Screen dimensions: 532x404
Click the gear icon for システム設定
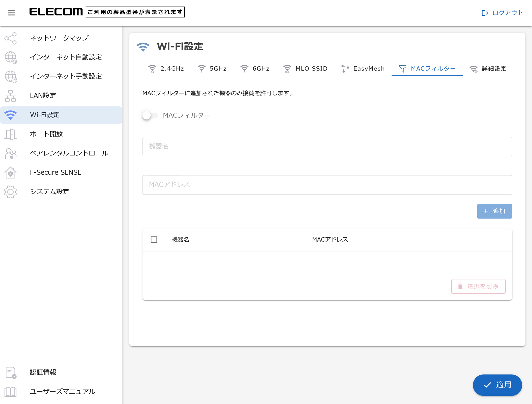(11, 192)
